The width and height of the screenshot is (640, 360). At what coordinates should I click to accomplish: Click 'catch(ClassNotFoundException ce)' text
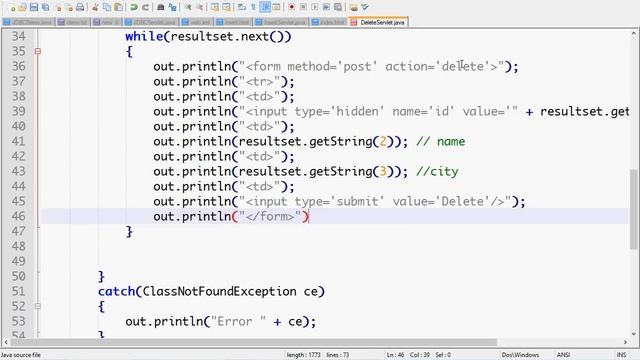click(x=211, y=291)
